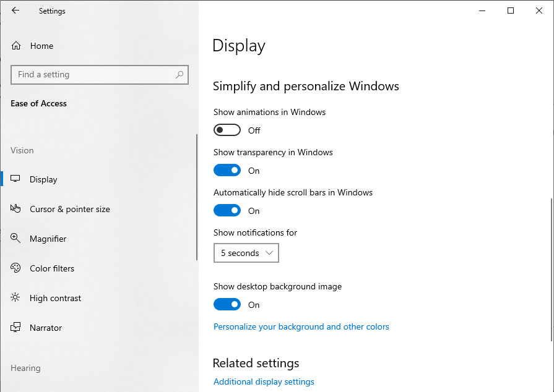Click the chevron next to 5 seconds
The height and width of the screenshot is (392, 554).
point(269,253)
